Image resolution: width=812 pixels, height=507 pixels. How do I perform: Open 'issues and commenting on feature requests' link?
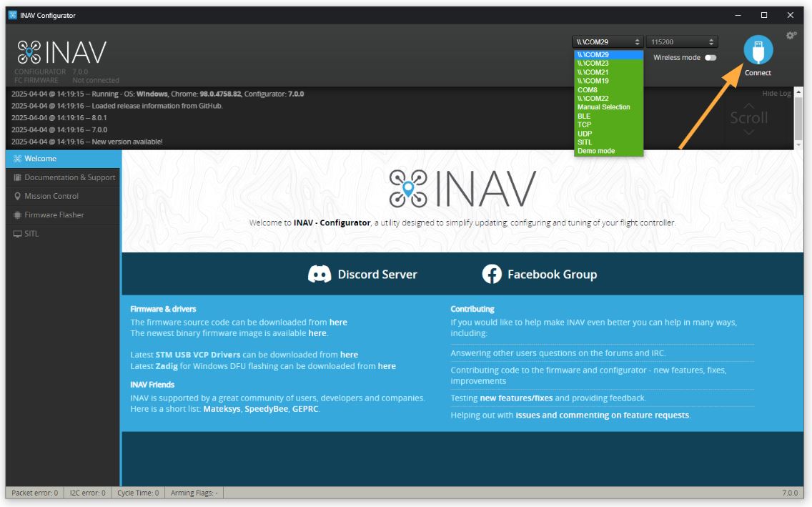[603, 415]
